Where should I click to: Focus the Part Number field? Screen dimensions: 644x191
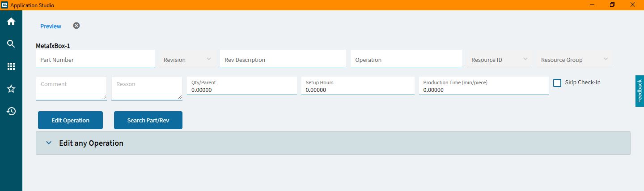95,59
